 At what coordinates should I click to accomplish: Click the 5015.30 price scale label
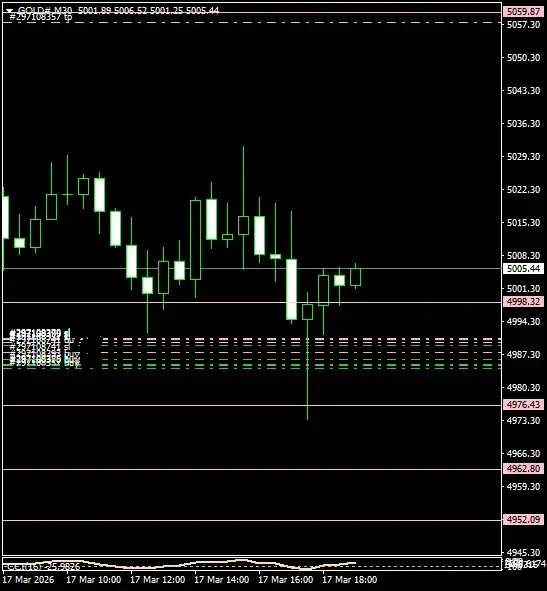pos(523,223)
